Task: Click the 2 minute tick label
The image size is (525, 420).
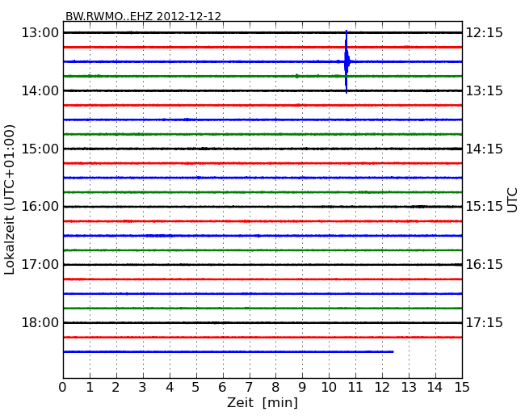Action: 116,388
